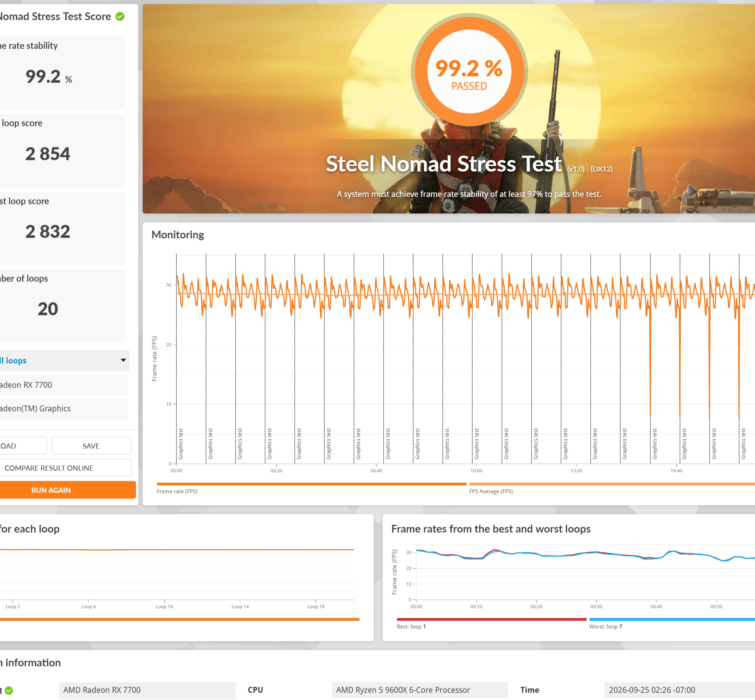Click the number of loops value 20
Image resolution: width=755 pixels, height=700 pixels.
48,309
